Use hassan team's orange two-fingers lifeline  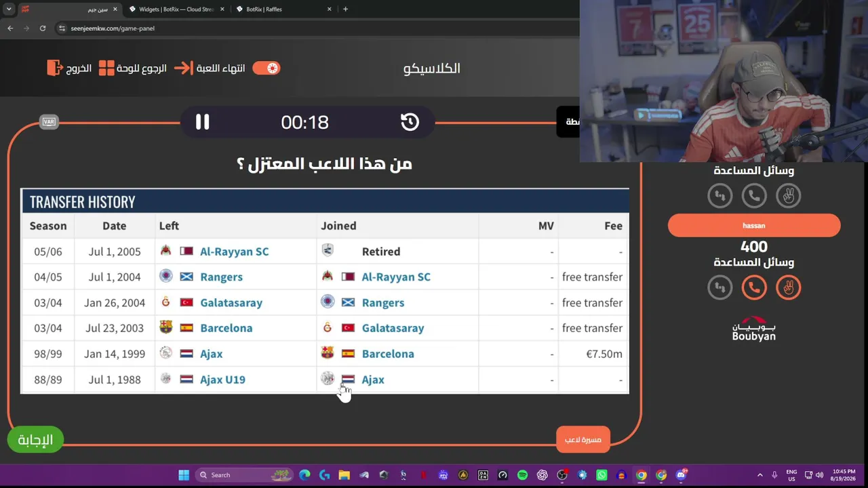pos(789,287)
